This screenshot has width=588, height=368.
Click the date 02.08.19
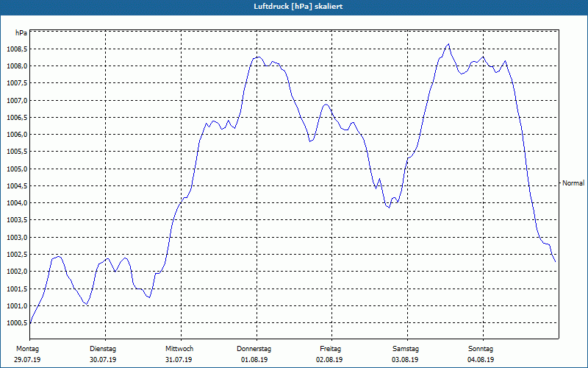329,360
